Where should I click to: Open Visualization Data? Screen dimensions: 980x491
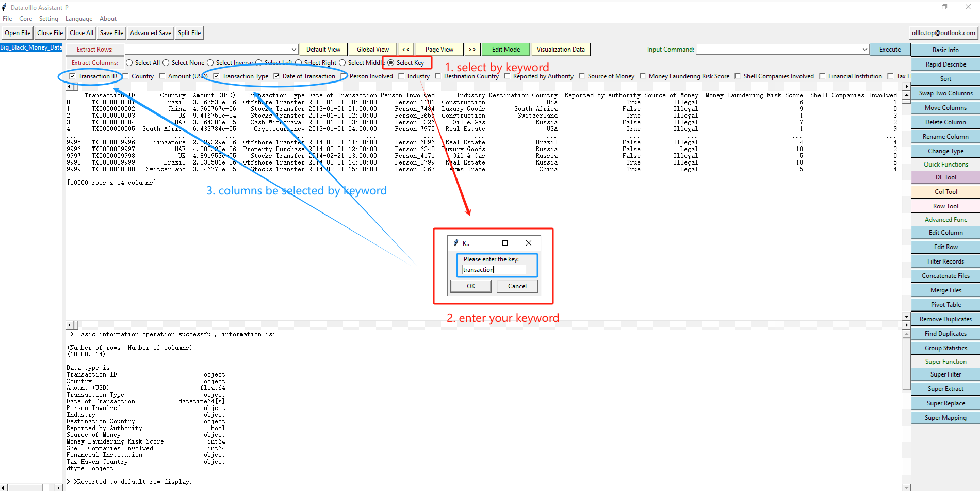(561, 50)
